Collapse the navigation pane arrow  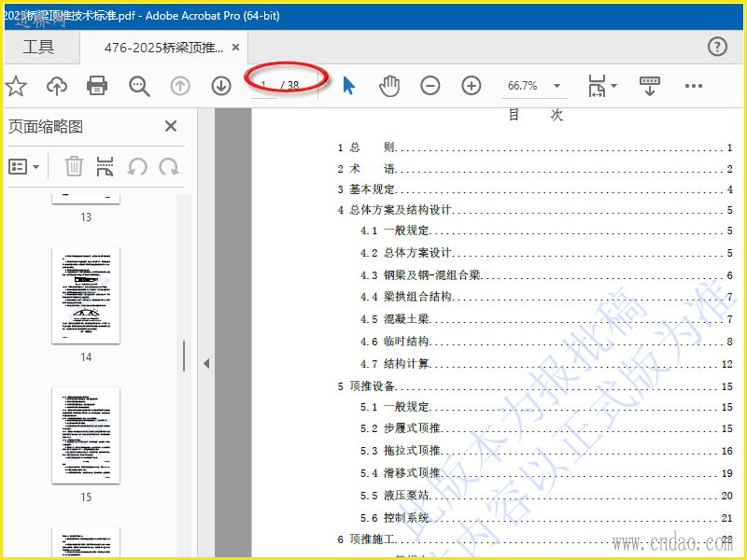point(206,363)
